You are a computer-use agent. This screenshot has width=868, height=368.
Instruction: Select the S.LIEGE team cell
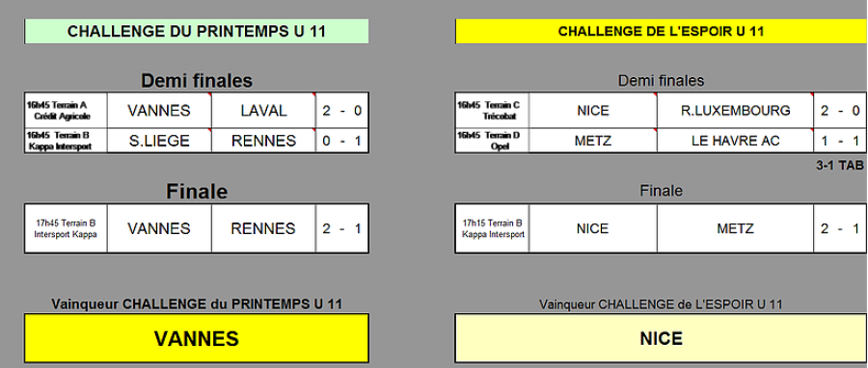159,141
